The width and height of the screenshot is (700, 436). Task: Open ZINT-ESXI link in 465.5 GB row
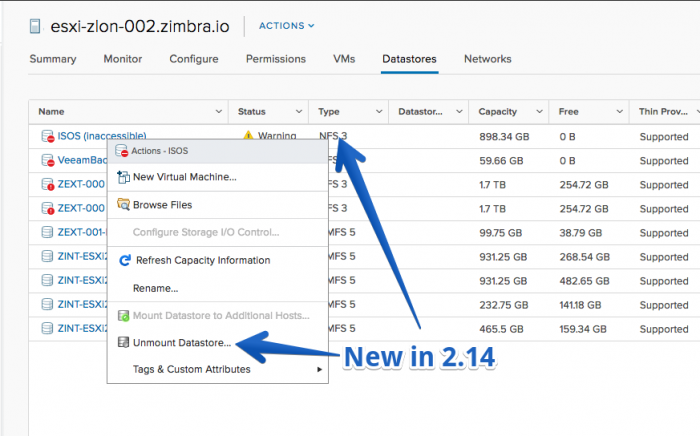[82, 328]
